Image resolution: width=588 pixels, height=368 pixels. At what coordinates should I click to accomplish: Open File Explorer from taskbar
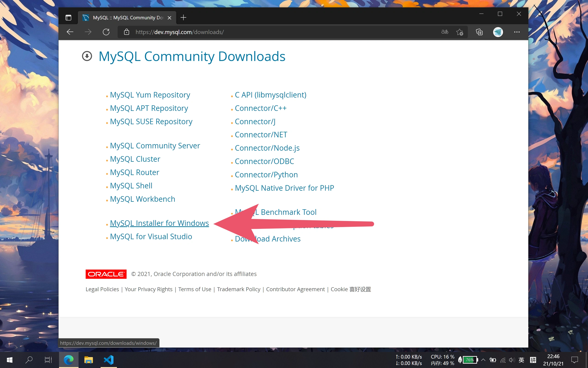[x=88, y=360]
